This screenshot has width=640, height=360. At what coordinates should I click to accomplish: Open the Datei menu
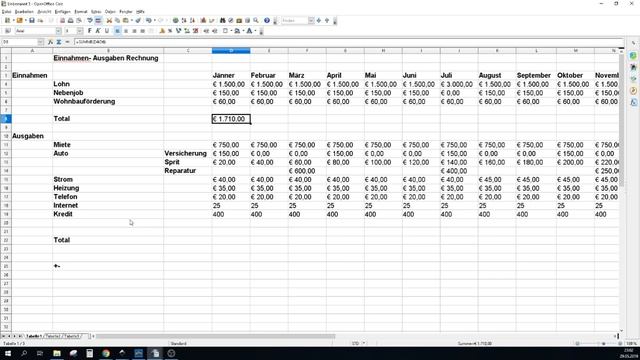[x=7, y=12]
